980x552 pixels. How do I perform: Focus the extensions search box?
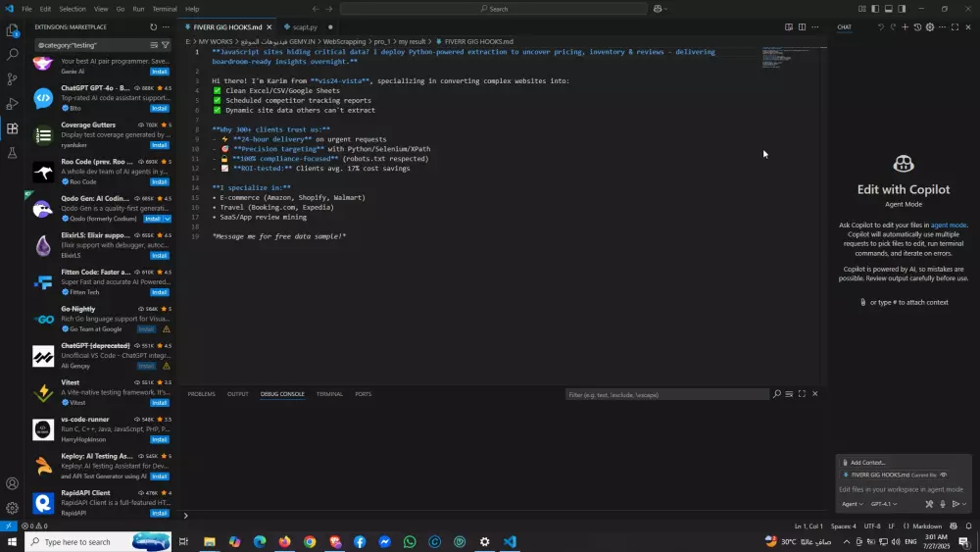point(92,45)
